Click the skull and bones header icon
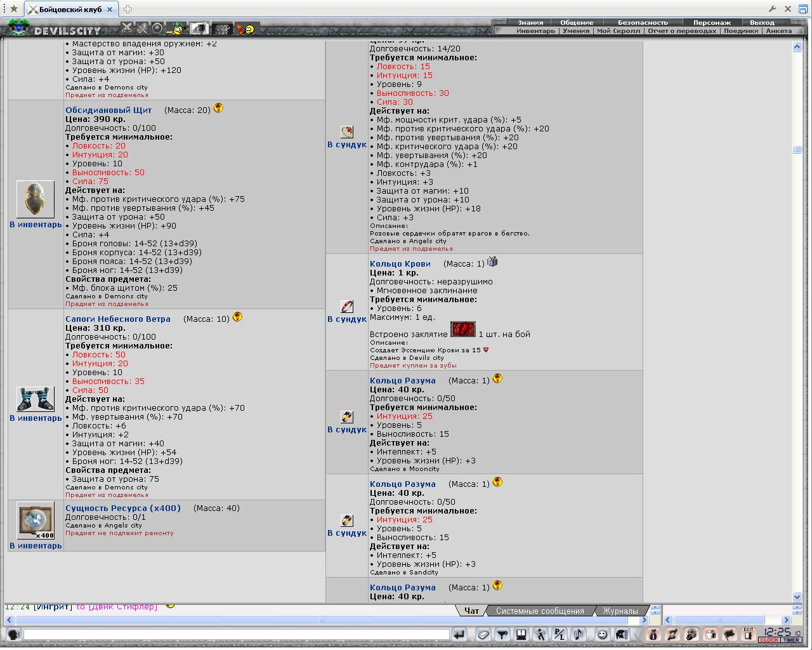The width and height of the screenshot is (812, 650). [x=142, y=28]
